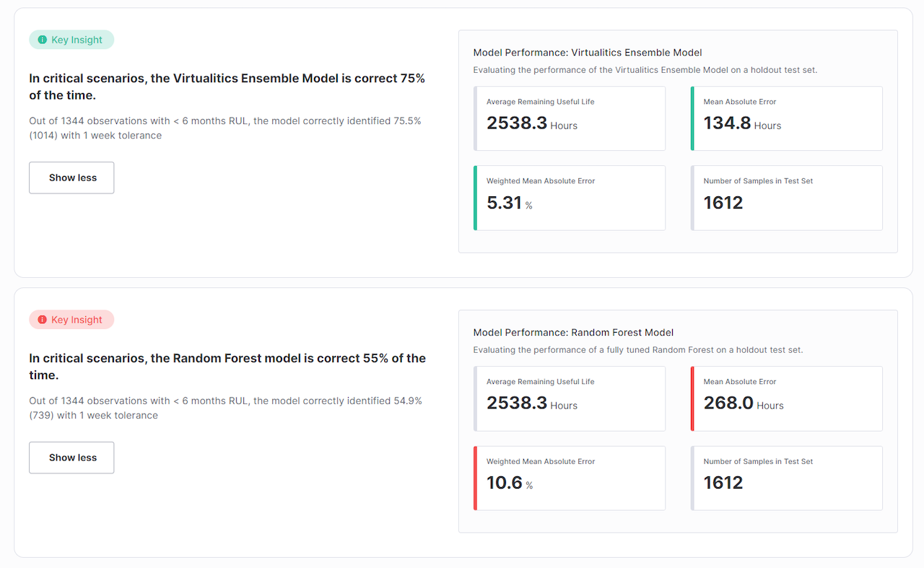Click Show less under Random Forest insight
Image resolution: width=924 pixels, height=568 pixels.
point(71,458)
